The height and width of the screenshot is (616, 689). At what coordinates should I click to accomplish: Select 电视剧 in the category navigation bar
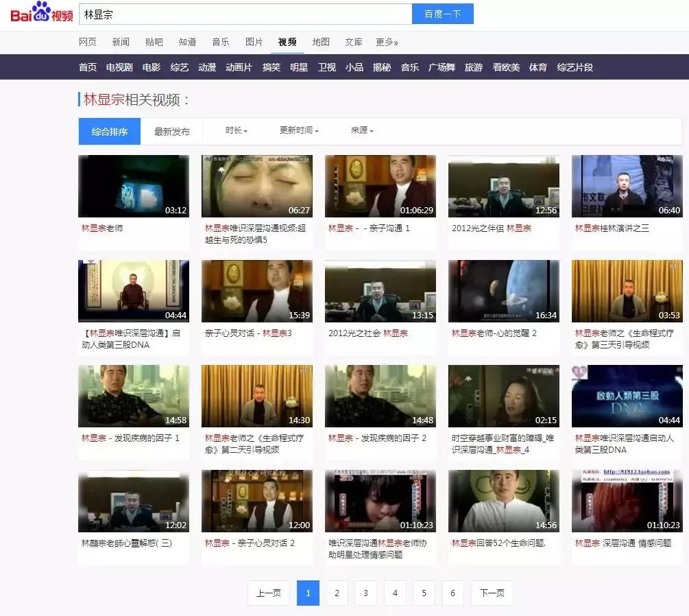[x=119, y=67]
